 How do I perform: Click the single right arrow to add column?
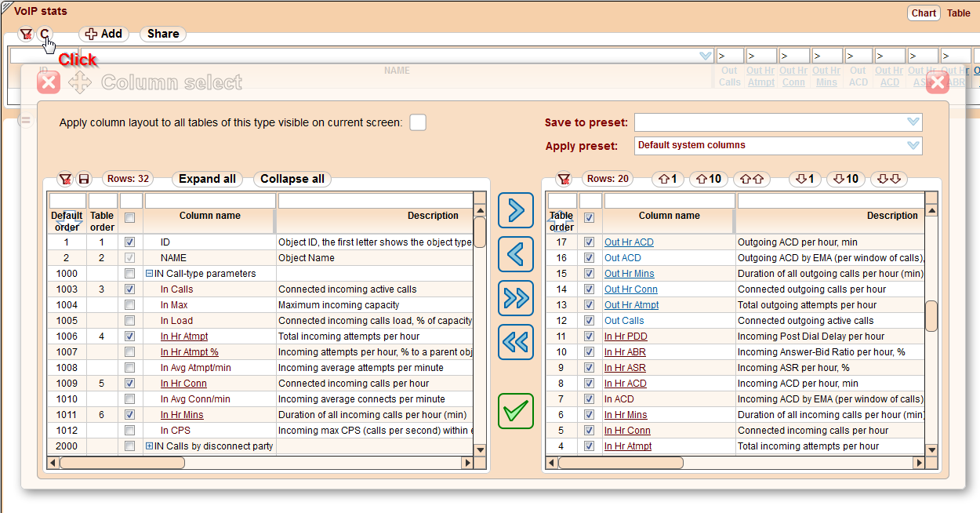515,210
